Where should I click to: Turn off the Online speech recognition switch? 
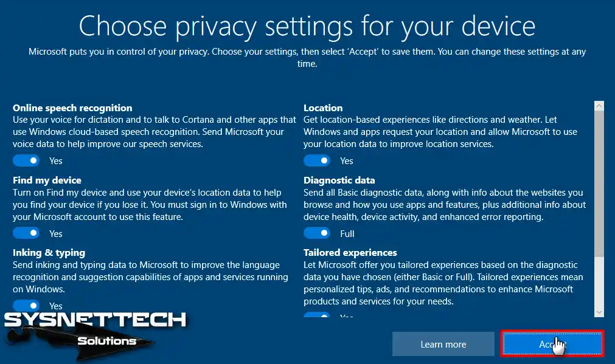[x=26, y=161]
